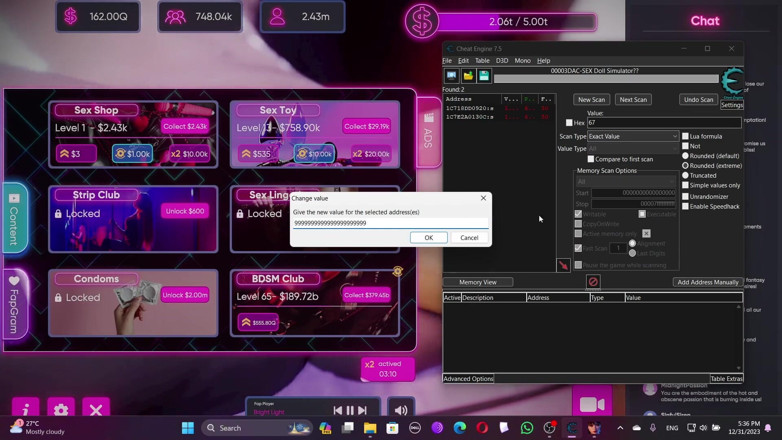Enable the Simple values only checkbox
The image size is (782, 440).
685,185
